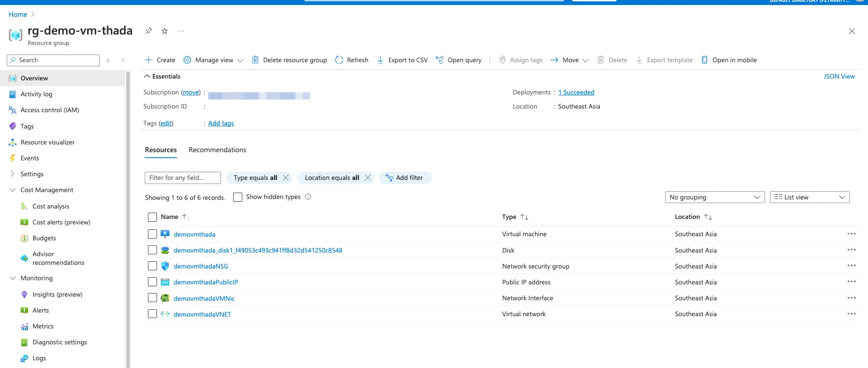Sort resources by Type column
Viewport: 868px width, 368px height.
(x=515, y=217)
